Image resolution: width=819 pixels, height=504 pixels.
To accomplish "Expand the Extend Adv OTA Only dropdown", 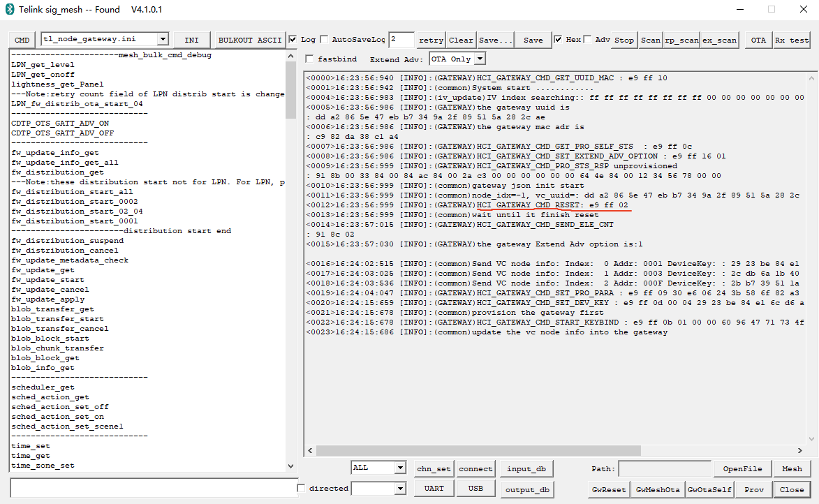I will (x=479, y=59).
